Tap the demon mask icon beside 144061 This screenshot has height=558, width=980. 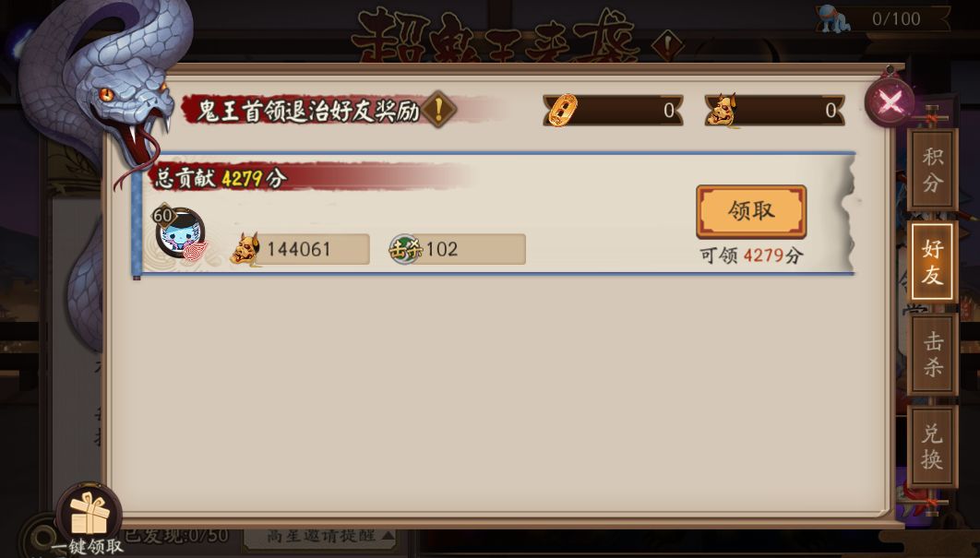pyautogui.click(x=245, y=249)
